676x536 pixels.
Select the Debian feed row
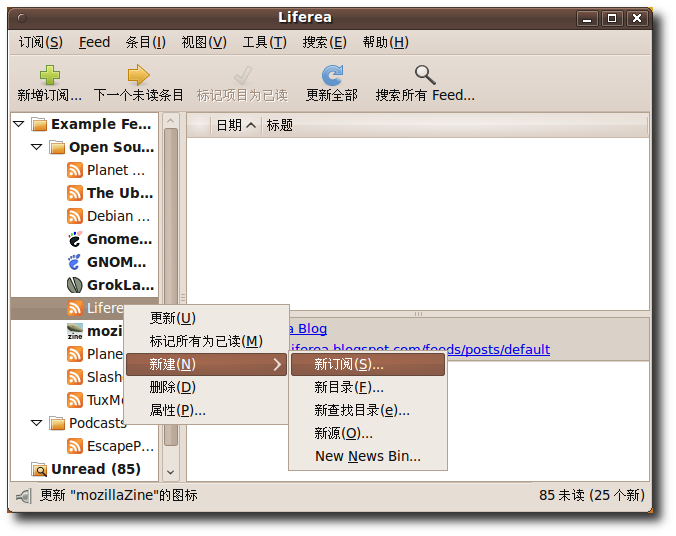(85, 216)
